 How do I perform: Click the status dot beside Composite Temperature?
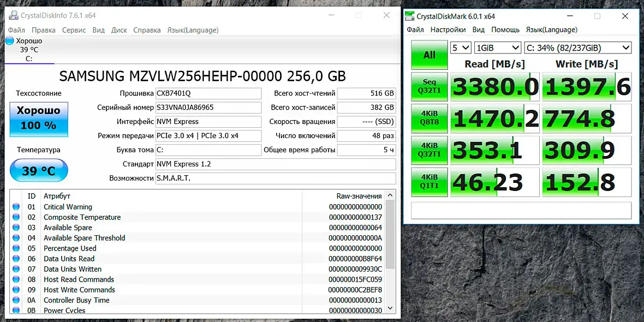[16, 217]
